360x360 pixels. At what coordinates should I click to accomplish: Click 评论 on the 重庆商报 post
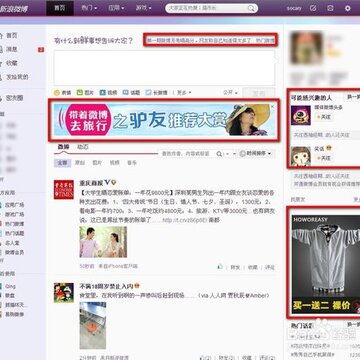coord(270,267)
